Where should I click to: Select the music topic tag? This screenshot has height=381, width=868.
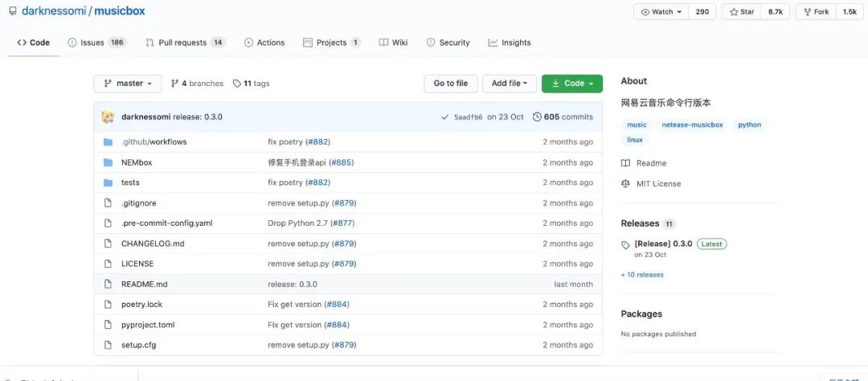coord(636,125)
